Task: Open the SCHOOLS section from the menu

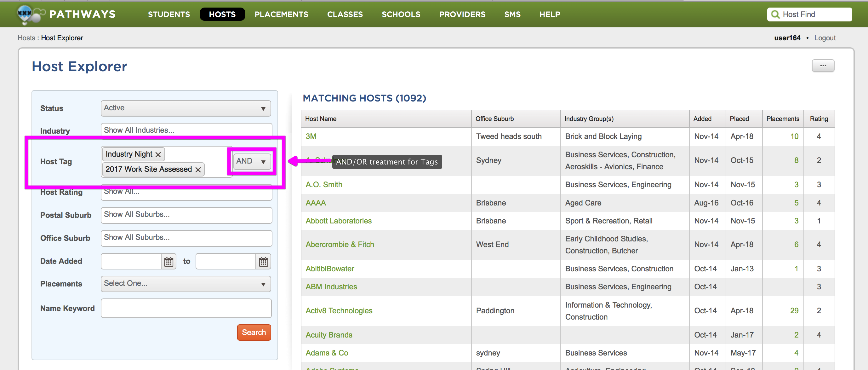Action: click(401, 14)
